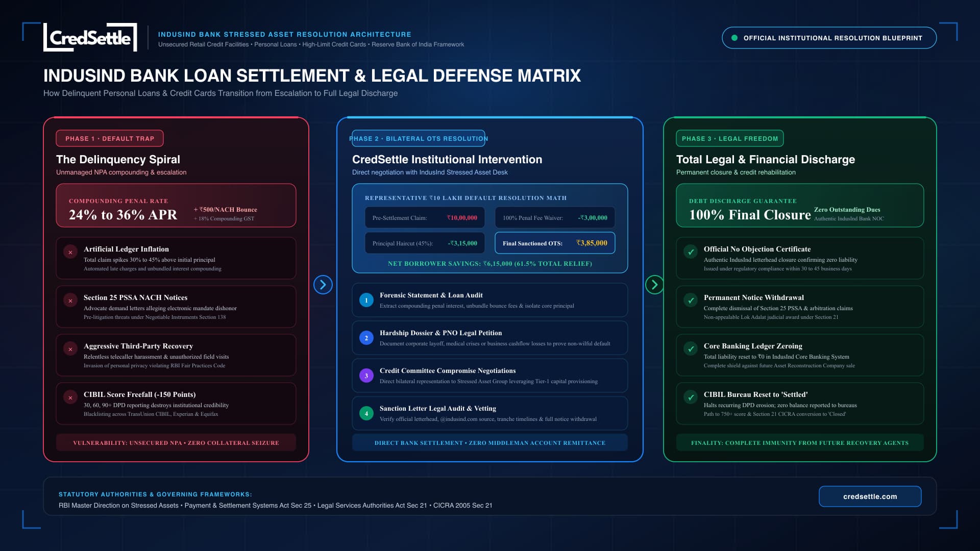Select the Phase 1 · Default Trap tag
The image size is (980, 551).
click(110, 138)
